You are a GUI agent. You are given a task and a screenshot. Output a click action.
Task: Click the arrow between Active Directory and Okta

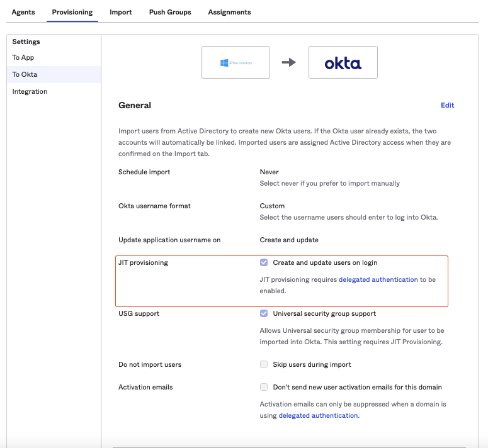pyautogui.click(x=289, y=62)
